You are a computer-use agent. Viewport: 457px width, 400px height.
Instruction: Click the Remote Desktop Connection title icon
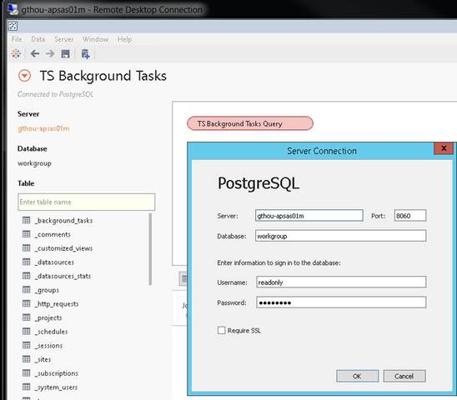pyautogui.click(x=13, y=9)
